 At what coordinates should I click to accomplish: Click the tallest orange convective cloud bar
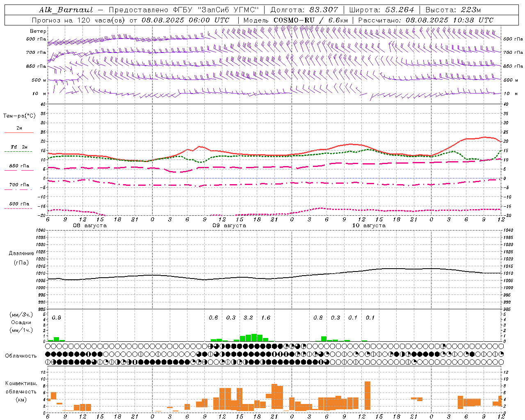point(367,395)
